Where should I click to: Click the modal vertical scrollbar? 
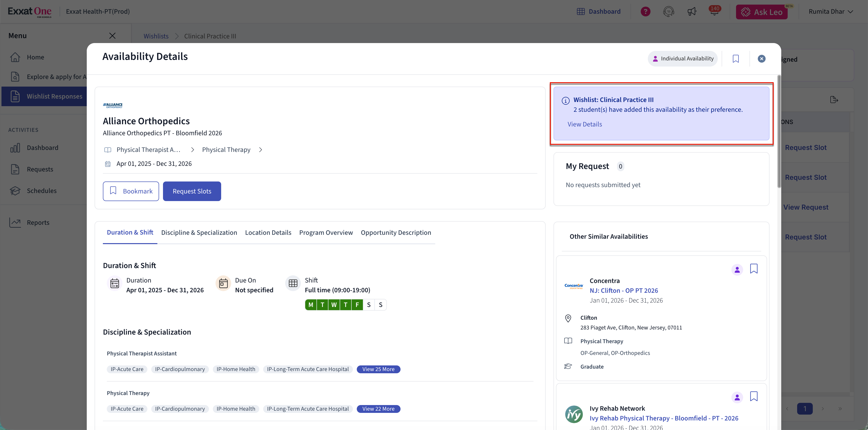[779, 132]
